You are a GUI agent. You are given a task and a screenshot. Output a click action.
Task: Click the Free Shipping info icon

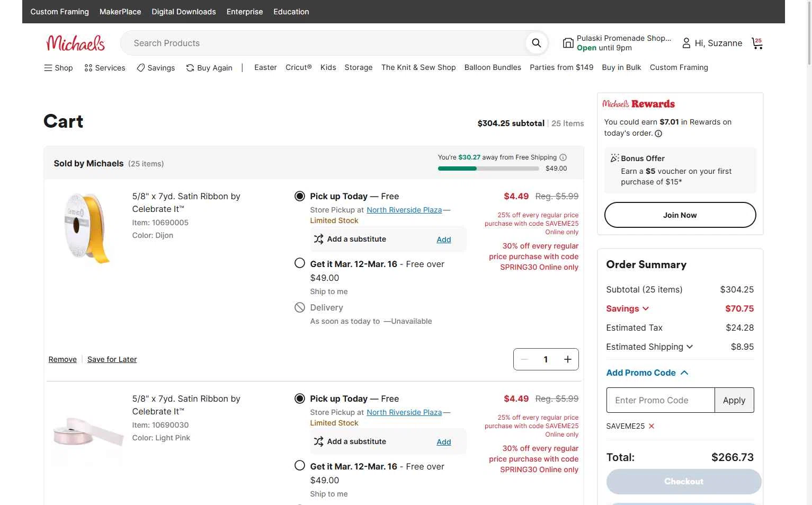pyautogui.click(x=563, y=157)
